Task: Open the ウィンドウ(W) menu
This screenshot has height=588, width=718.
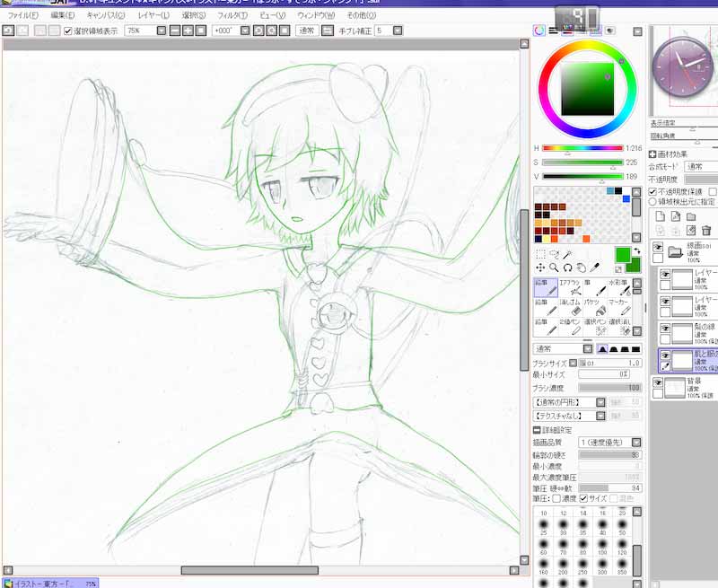Action: pos(316,15)
